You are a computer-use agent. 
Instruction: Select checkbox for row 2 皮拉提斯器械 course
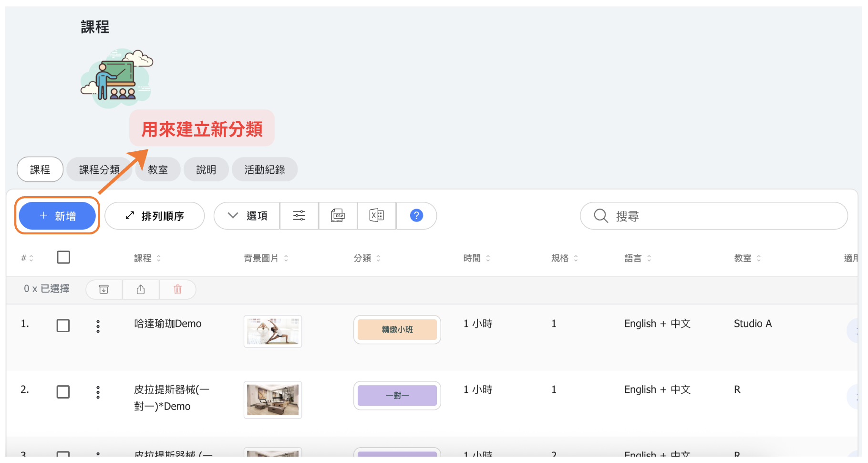[x=63, y=392]
